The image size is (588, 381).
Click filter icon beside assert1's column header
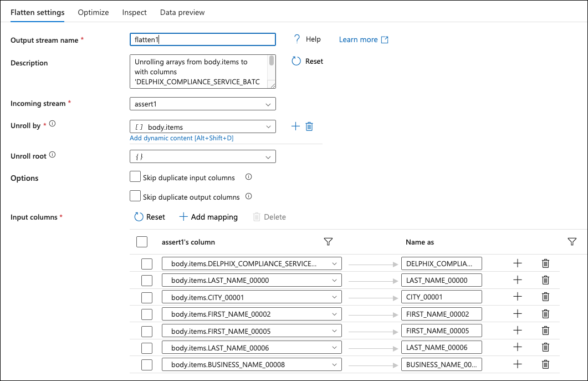328,242
